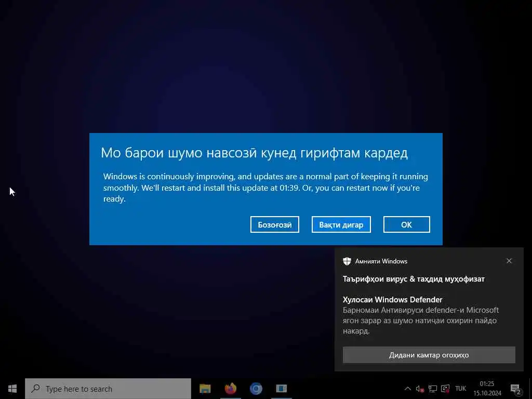Choose the Вақти дигар button

pyautogui.click(x=341, y=224)
